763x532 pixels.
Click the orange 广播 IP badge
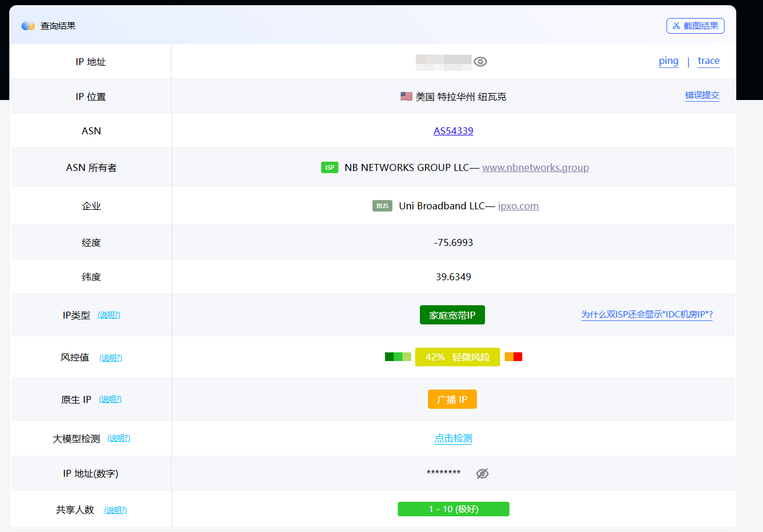point(452,399)
